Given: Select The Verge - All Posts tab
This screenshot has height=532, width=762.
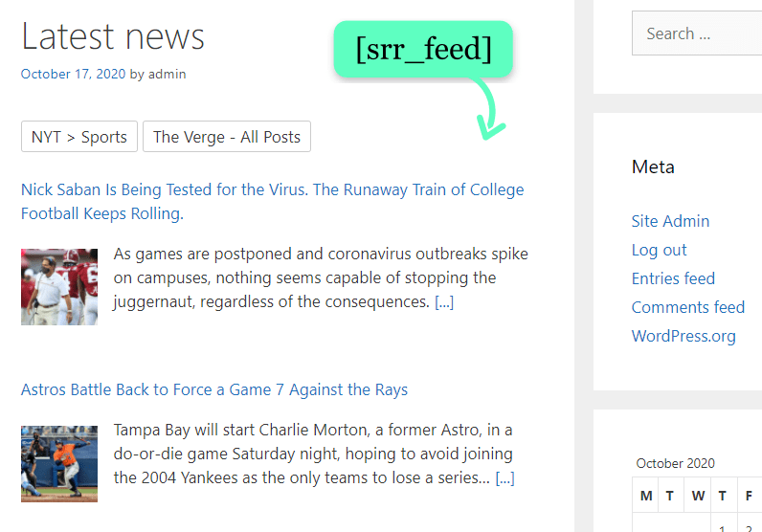Looking at the screenshot, I should point(227,137).
